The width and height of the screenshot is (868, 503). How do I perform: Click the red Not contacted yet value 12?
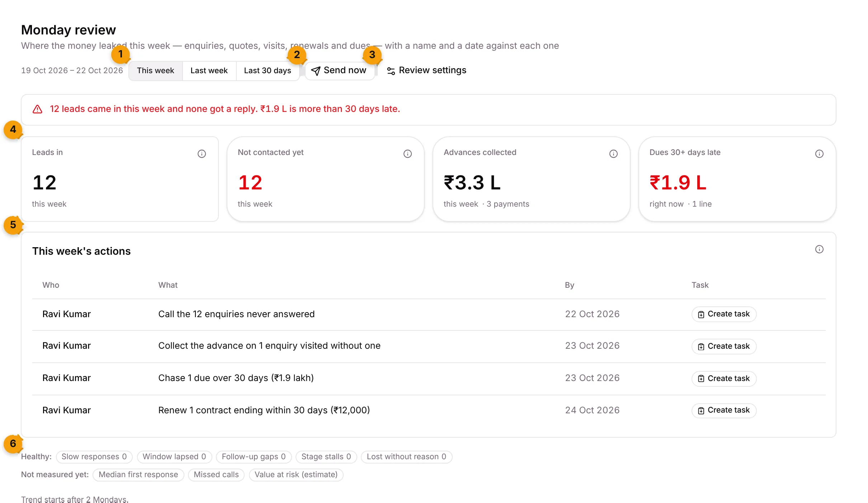[x=250, y=182]
